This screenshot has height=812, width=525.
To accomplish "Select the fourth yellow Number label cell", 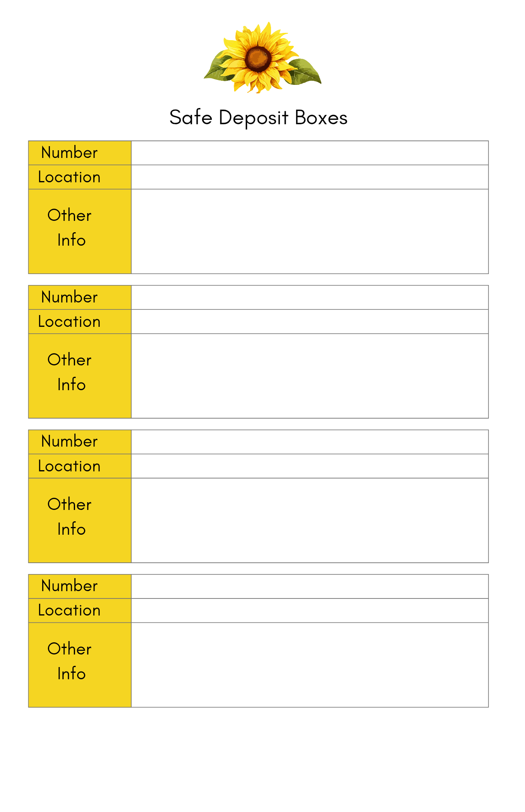I will pos(80,586).
